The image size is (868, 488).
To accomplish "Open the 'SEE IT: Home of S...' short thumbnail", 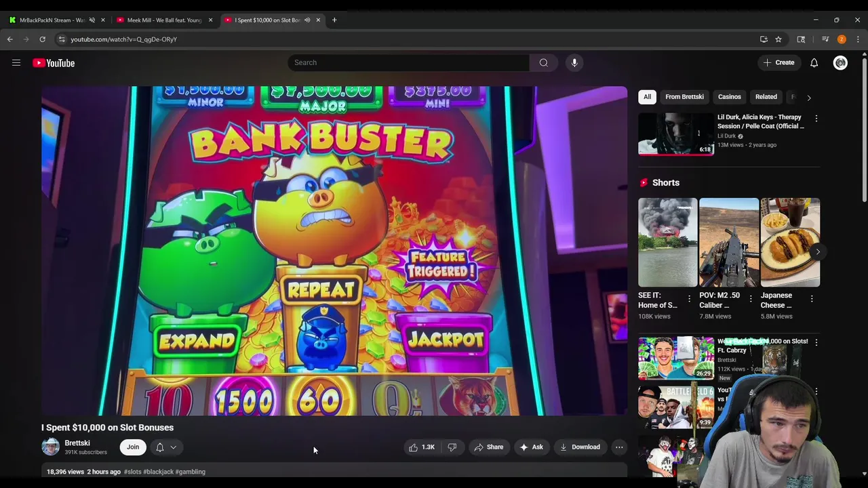I will tap(667, 243).
